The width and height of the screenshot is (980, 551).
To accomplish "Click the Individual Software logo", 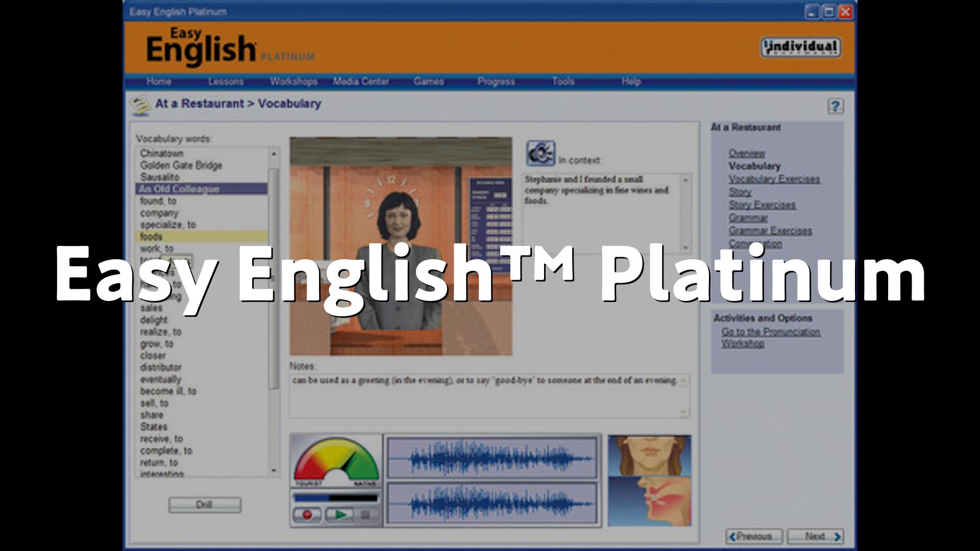I will [x=800, y=47].
